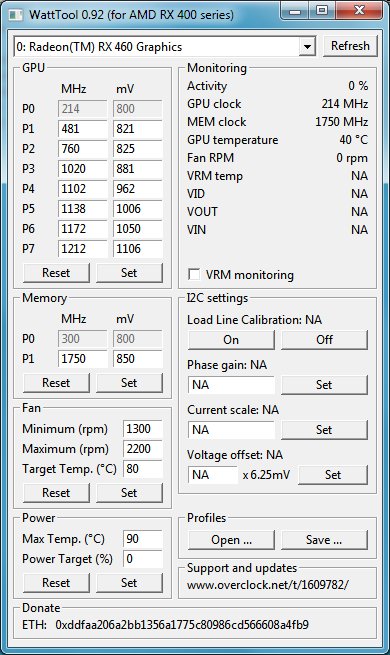Click Reset in the Fan group

(x=56, y=493)
